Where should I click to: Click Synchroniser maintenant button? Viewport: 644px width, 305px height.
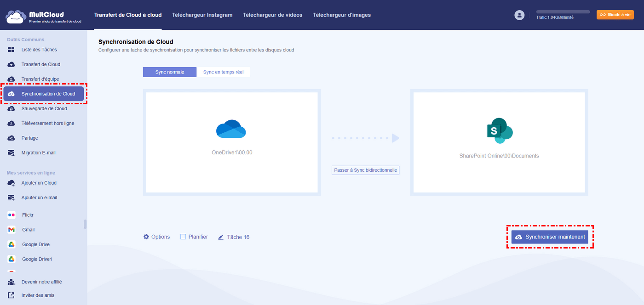click(x=550, y=237)
